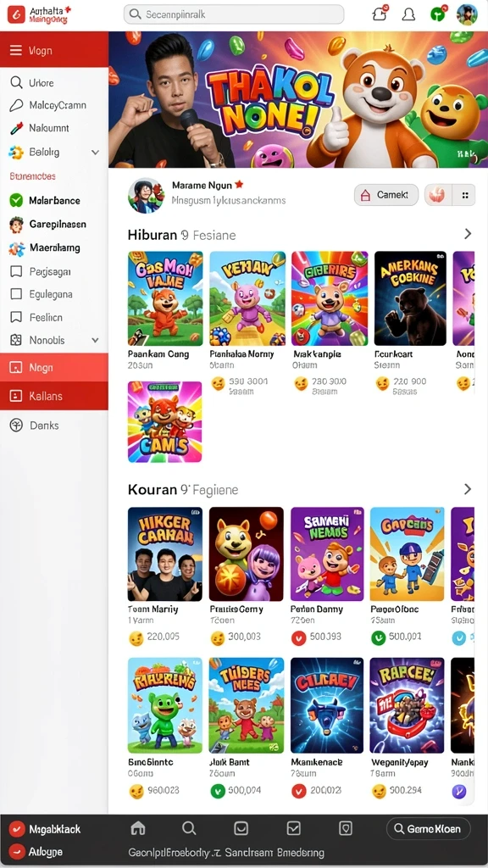488x868 pixels.
Task: Click the Molarbance green check icon
Action: [x=16, y=200]
